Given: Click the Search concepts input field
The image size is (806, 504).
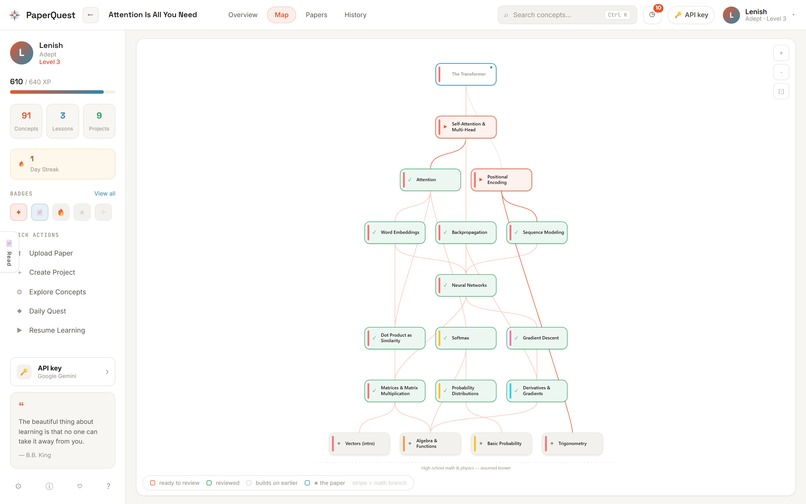Looking at the screenshot, I should pos(567,15).
